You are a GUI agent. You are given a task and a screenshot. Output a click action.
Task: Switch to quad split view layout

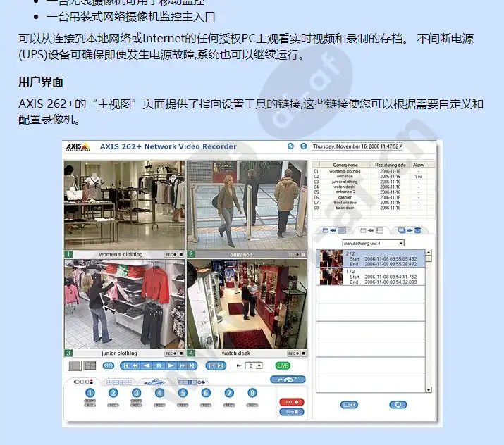tap(90, 365)
